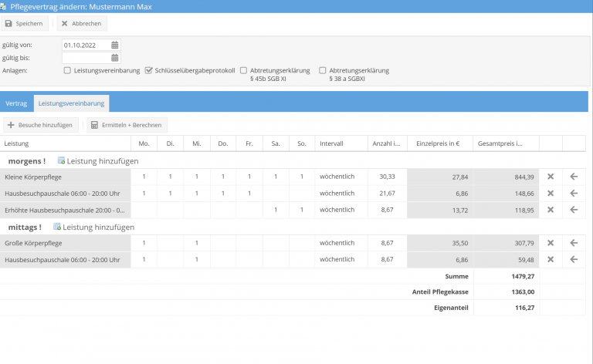The image size is (593, 364).
Task: Select the Leistungsvereinbarung tab
Action: click(x=71, y=103)
